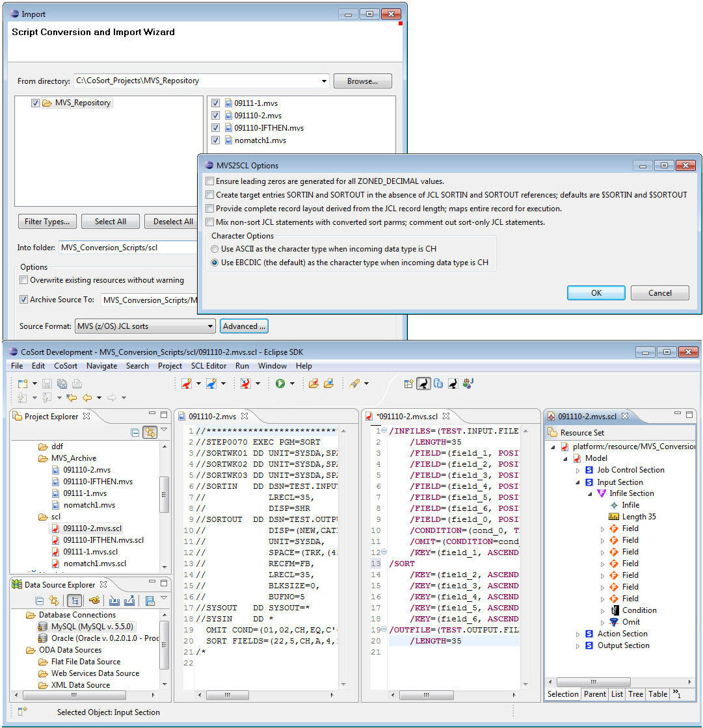The image size is (703, 728).
Task: Click the Open Perspective icon
Action: coord(408,383)
